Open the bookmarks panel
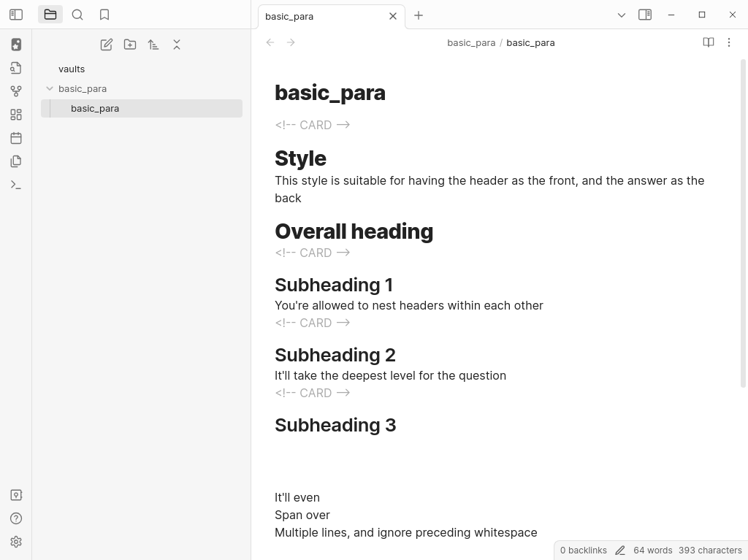Viewport: 748px width, 560px height. click(104, 15)
